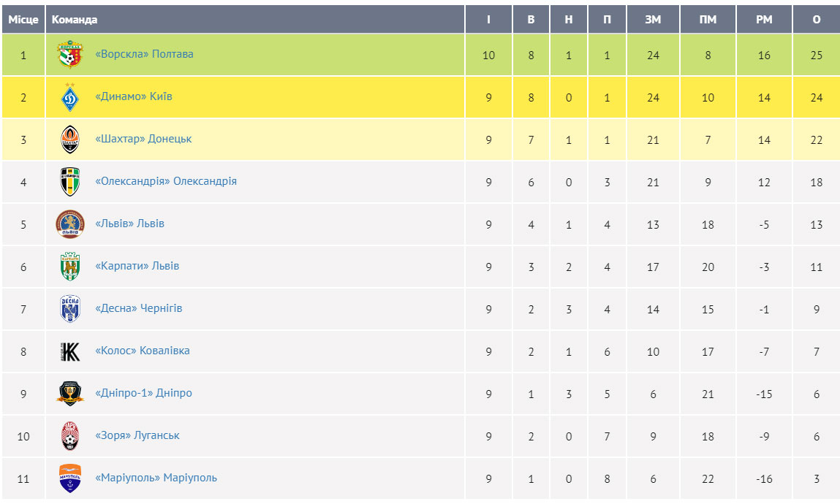Open the «Динамо» Київ team link
The height and width of the screenshot is (504, 840).
134,96
